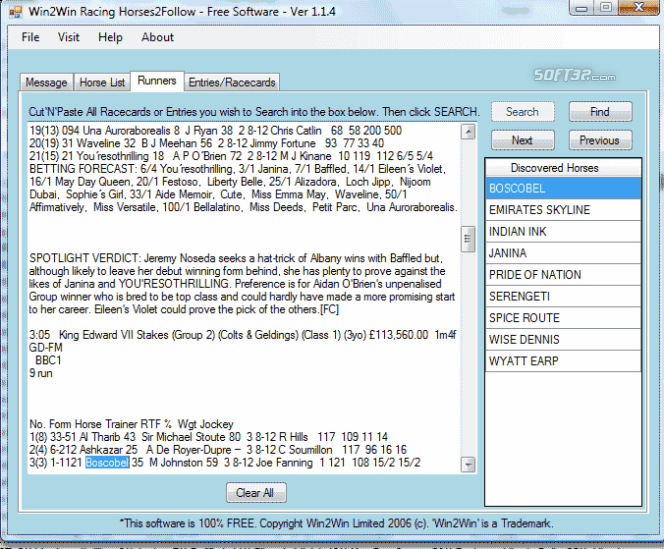664x549 pixels.
Task: Select the Runners tab
Action: click(157, 81)
